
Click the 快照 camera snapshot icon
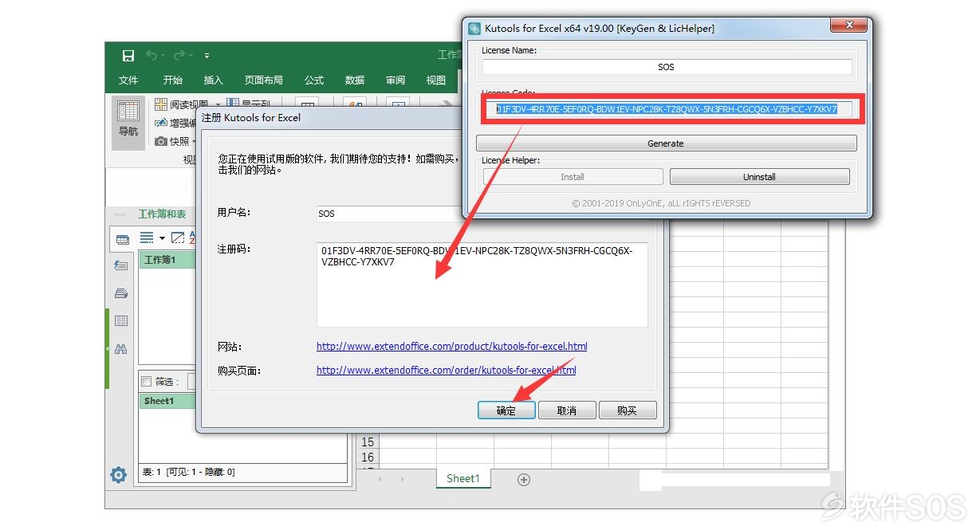pos(161,141)
